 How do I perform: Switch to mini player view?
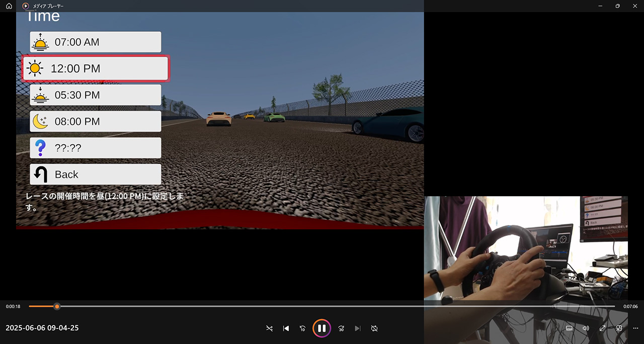pyautogui.click(x=619, y=328)
